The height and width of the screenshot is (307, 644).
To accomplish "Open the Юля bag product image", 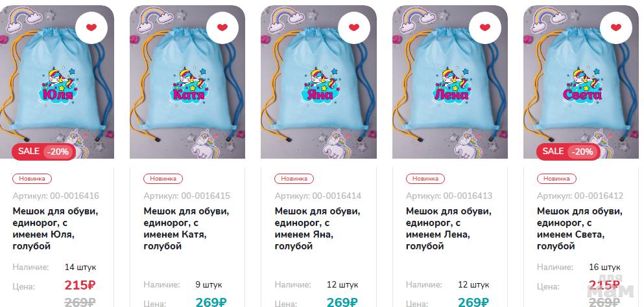I will point(57,82).
